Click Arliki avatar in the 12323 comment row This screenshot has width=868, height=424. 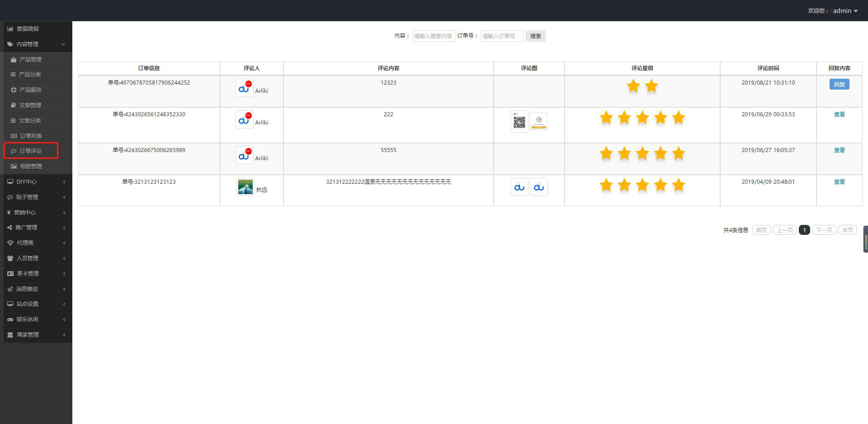245,88
